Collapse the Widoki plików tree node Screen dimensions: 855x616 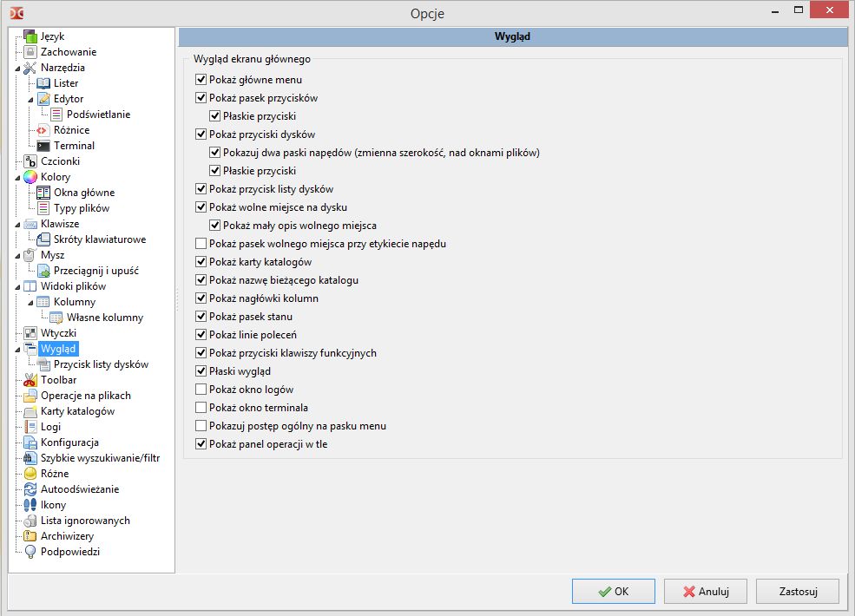tap(17, 287)
